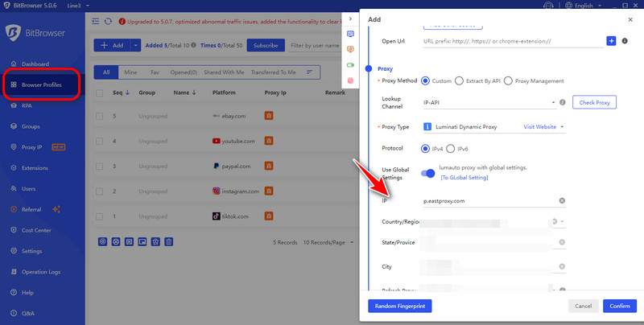Viewport: 644px width, 325px height.
Task: Open the Dashboard sidebar icon
Action: tap(14, 64)
